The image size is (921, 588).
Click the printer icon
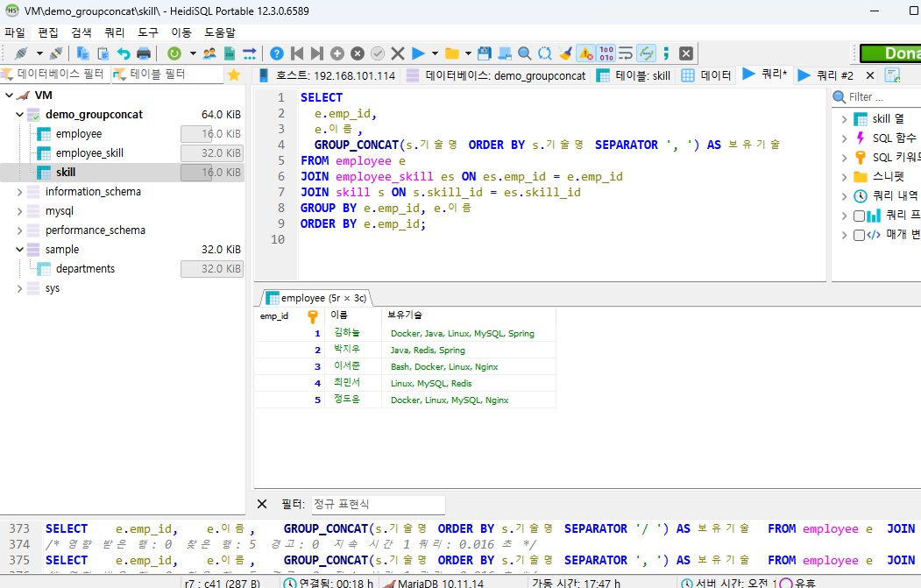pos(144,53)
